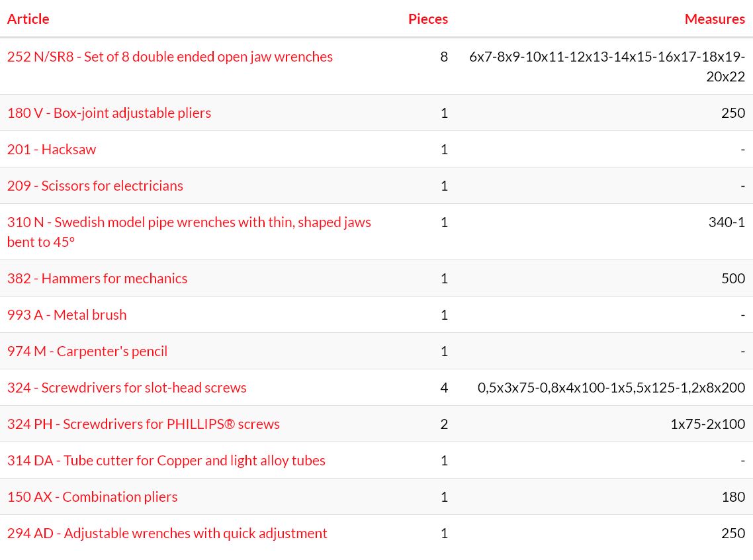Select the 201 Hacksaw article link
753x560 pixels.
pyautogui.click(x=52, y=150)
